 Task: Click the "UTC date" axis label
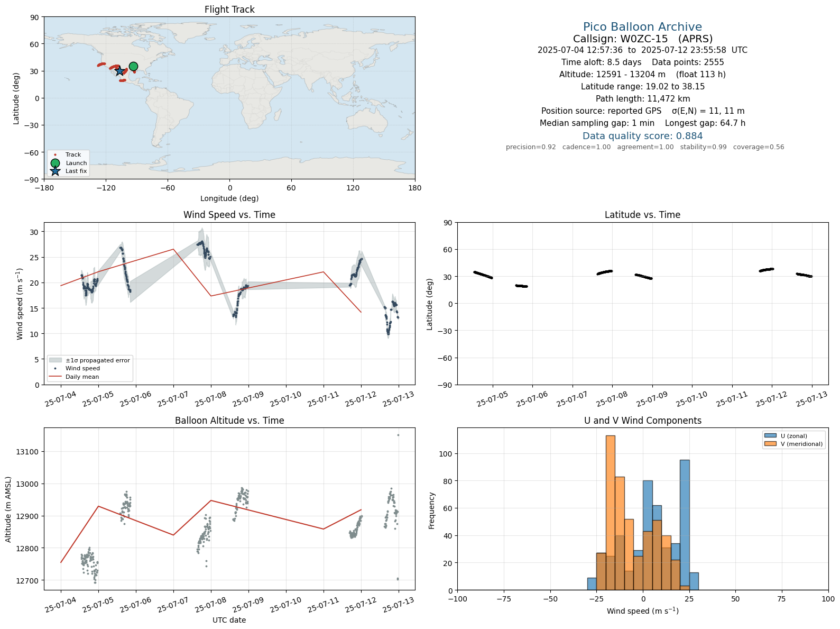coord(229,620)
